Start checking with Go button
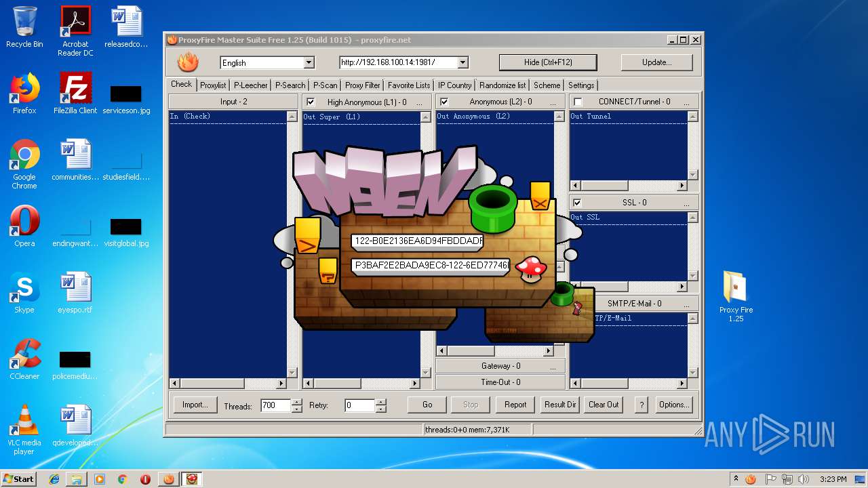 click(427, 405)
